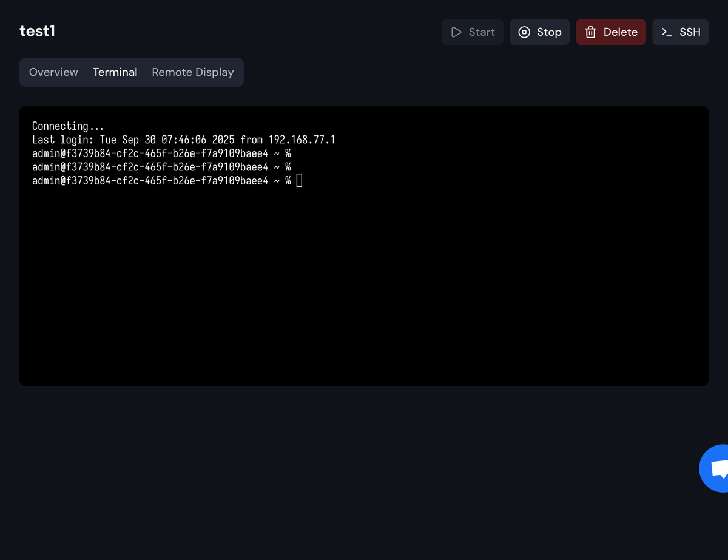The image size is (728, 560).
Task: Click the first admin prompt line
Action: [x=161, y=153]
